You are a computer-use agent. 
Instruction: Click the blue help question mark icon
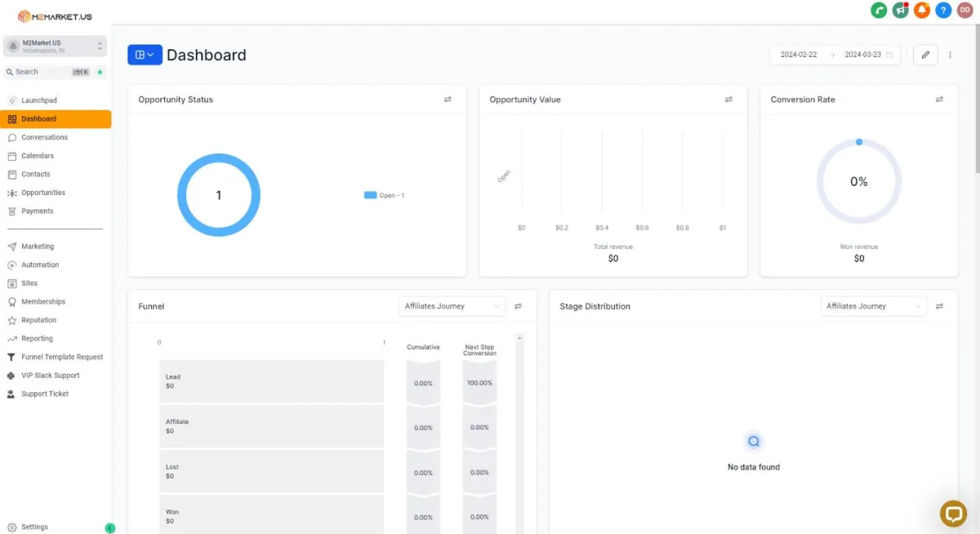[x=943, y=11]
